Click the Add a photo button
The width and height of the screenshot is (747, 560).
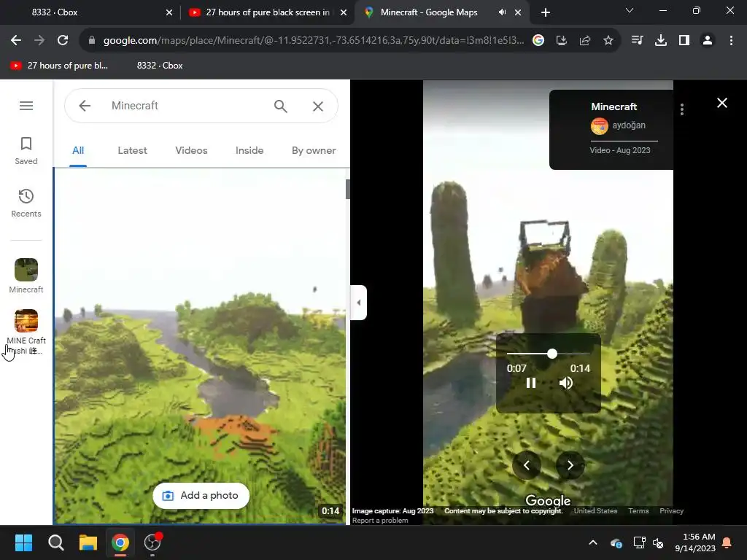[x=201, y=496]
